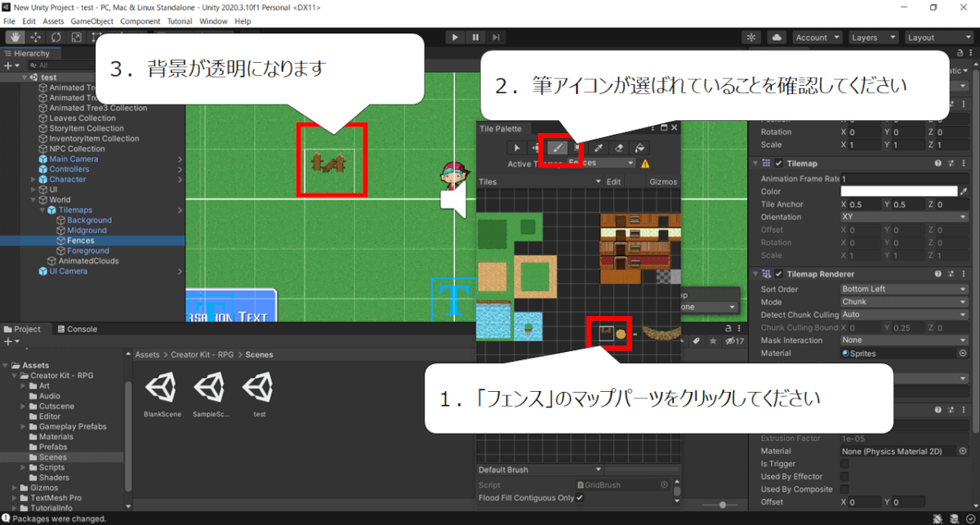This screenshot has width=980, height=525.
Task: Open the GameObject menu
Action: tap(92, 21)
